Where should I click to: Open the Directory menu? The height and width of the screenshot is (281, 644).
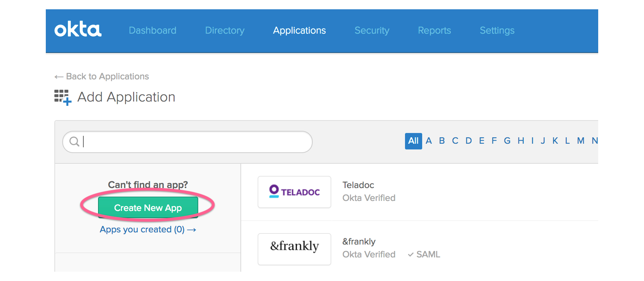click(x=225, y=30)
